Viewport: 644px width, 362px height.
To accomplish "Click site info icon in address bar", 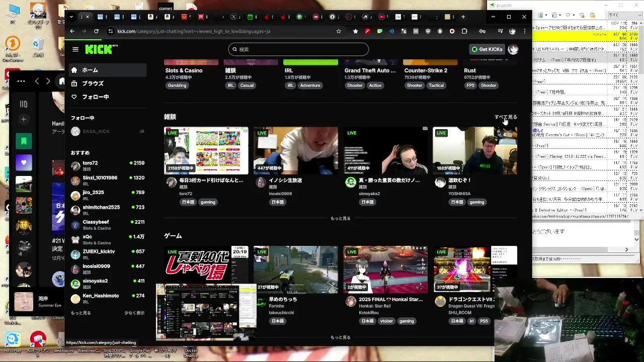I will click(x=111, y=31).
